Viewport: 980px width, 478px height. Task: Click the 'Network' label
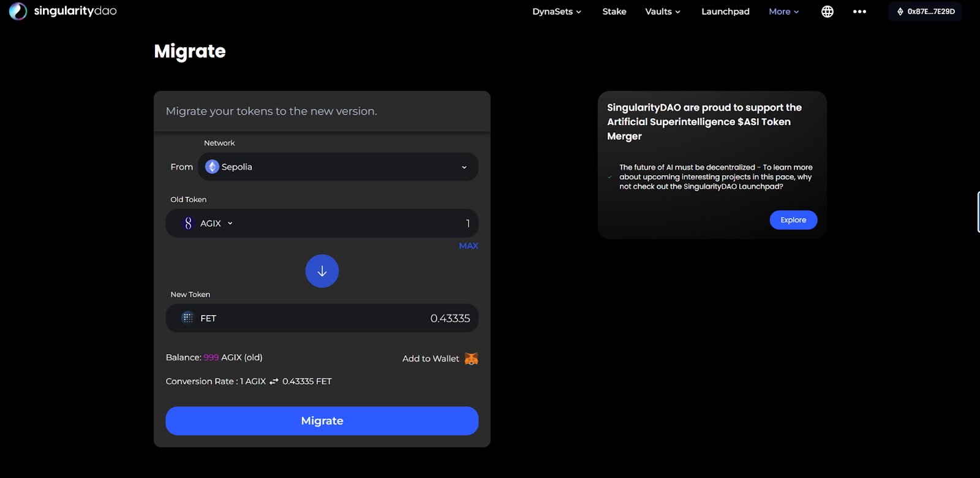[219, 143]
